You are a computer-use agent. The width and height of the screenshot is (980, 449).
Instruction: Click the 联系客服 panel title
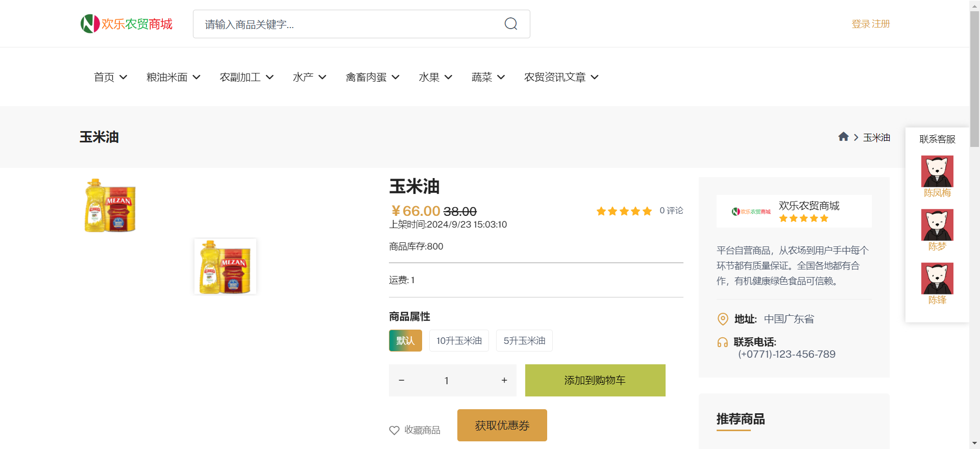tap(937, 139)
